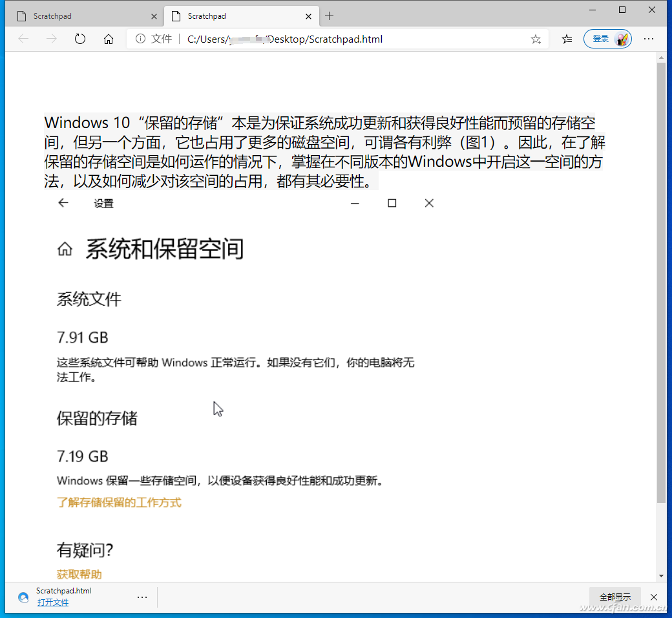Open the browser home page
The width and height of the screenshot is (672, 618).
pyautogui.click(x=109, y=39)
